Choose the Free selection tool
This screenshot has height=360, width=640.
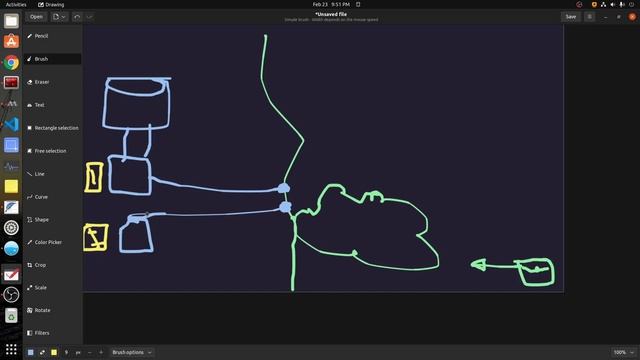(52, 151)
